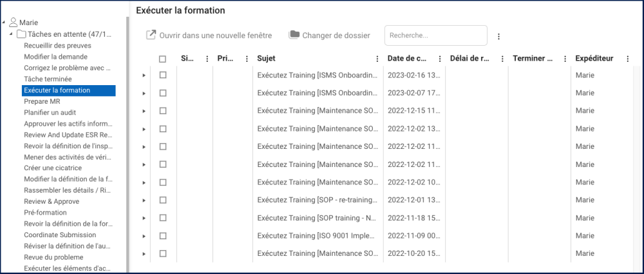644x274 pixels.
Task: Focus the Recherche search field
Action: coord(435,36)
